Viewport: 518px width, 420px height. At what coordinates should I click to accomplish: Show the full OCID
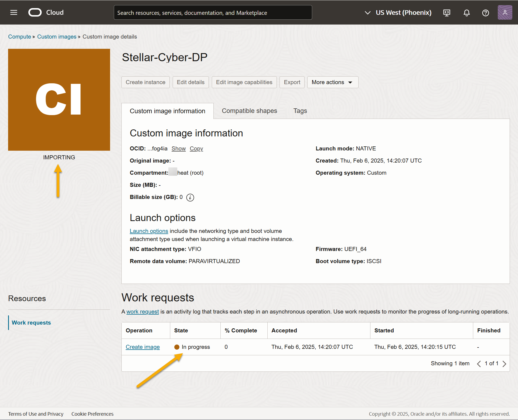click(x=179, y=149)
